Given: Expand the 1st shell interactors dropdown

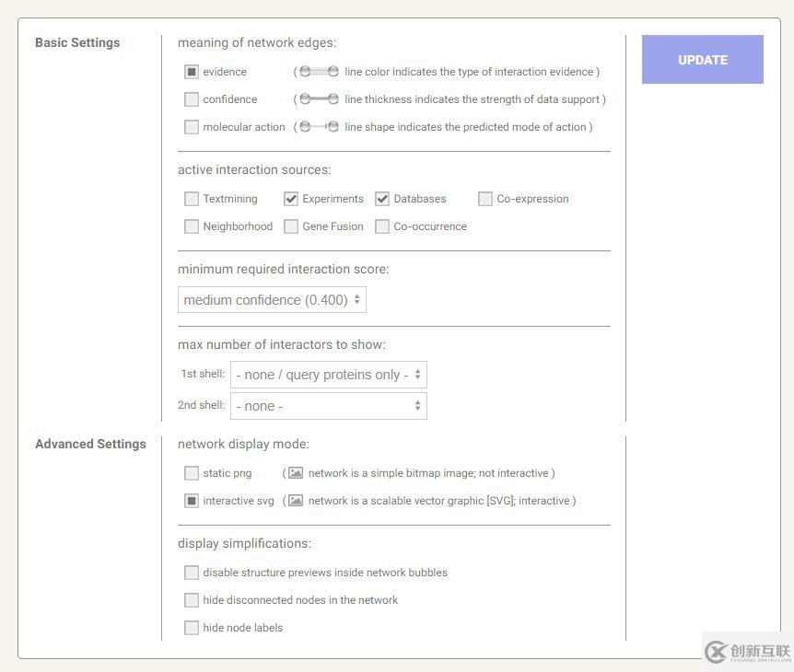Looking at the screenshot, I should pos(329,375).
